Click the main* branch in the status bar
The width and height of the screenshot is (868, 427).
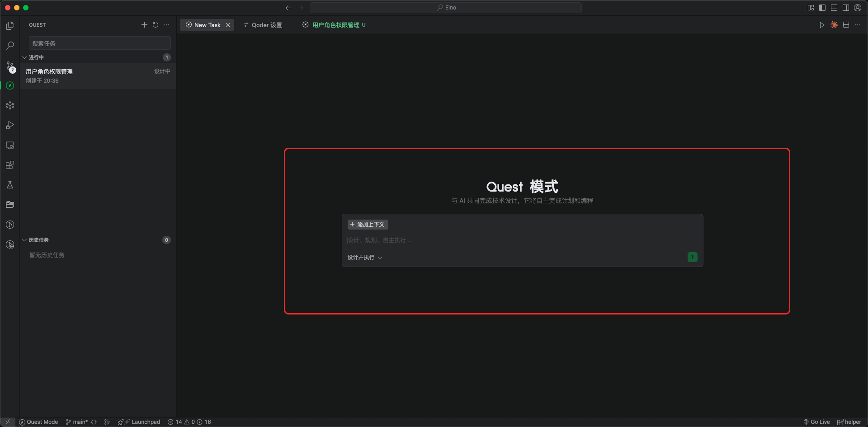tap(77, 422)
